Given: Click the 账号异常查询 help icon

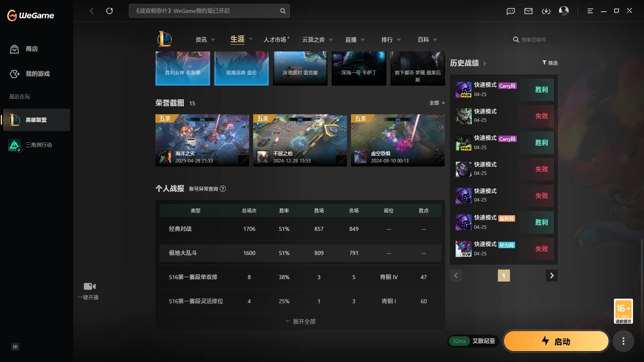Looking at the screenshot, I should (x=223, y=189).
